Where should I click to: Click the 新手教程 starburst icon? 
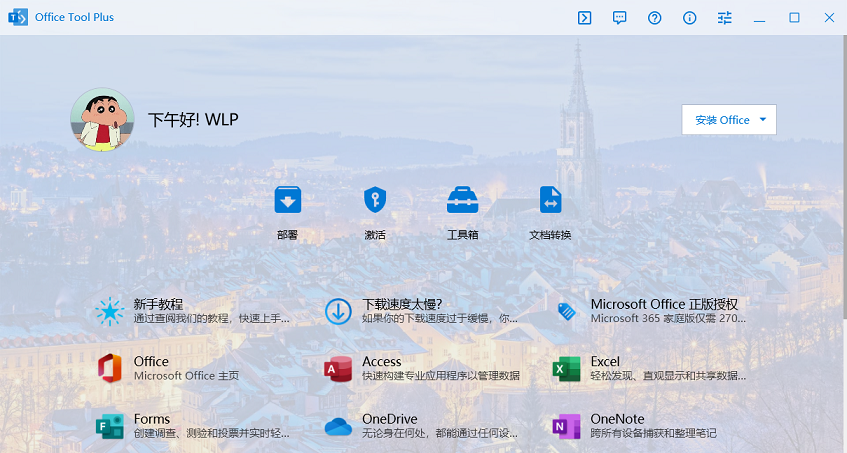coord(110,311)
